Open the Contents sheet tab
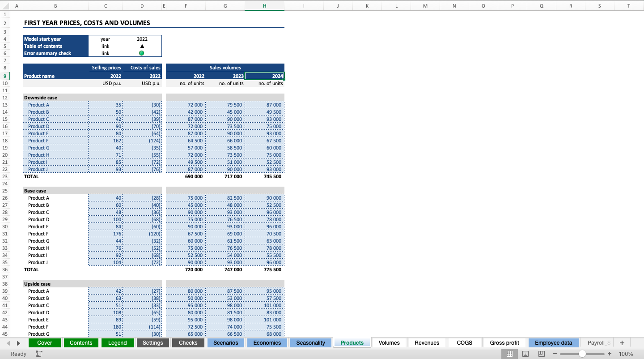This screenshot has width=644, height=359. coord(81,343)
